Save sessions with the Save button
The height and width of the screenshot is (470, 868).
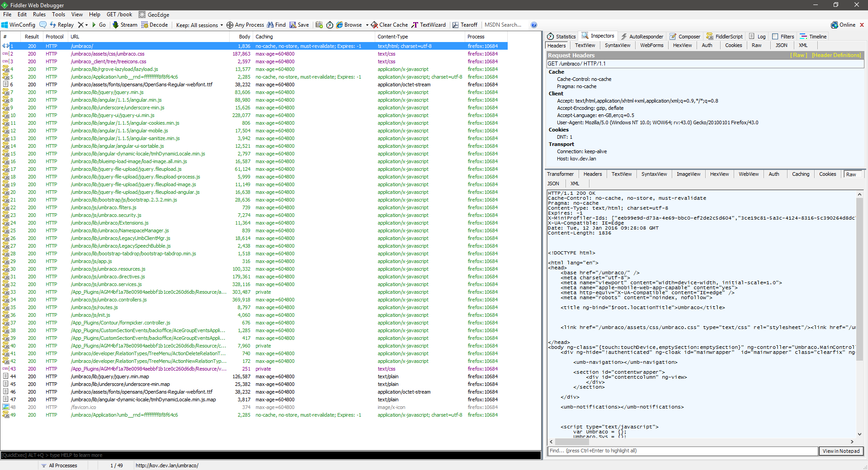tap(299, 25)
